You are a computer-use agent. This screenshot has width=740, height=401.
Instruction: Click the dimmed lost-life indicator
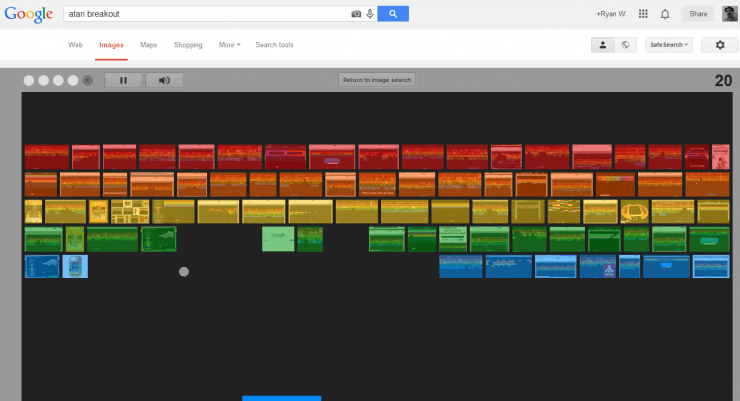click(88, 81)
